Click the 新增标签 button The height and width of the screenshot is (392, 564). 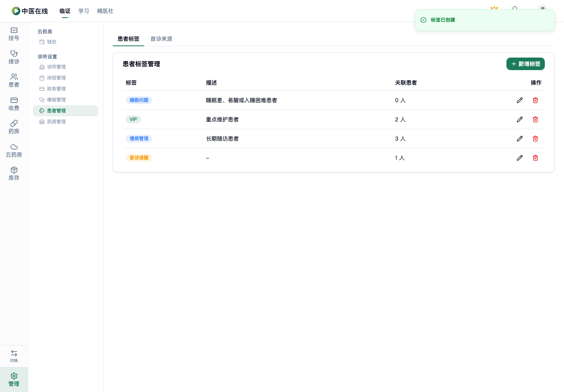(x=526, y=64)
